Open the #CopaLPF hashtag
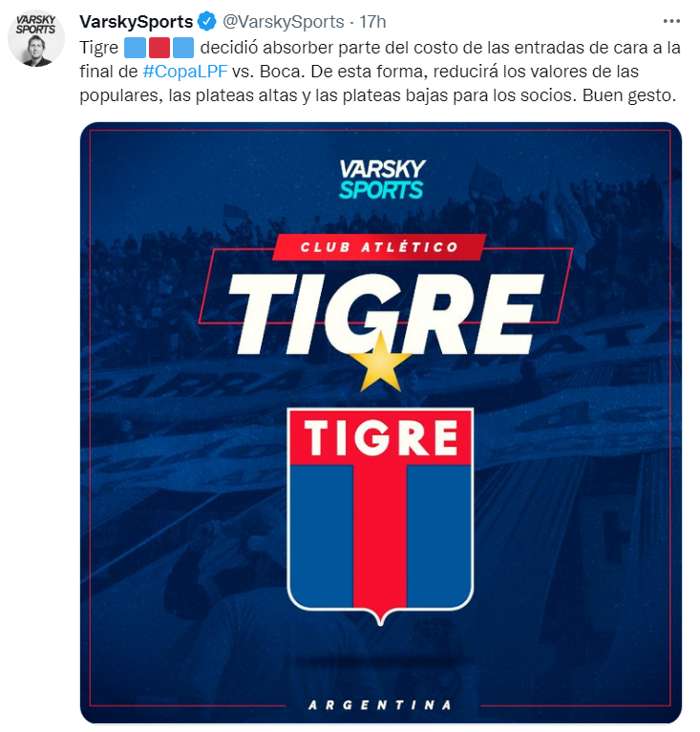The height and width of the screenshot is (732, 700). 184,72
